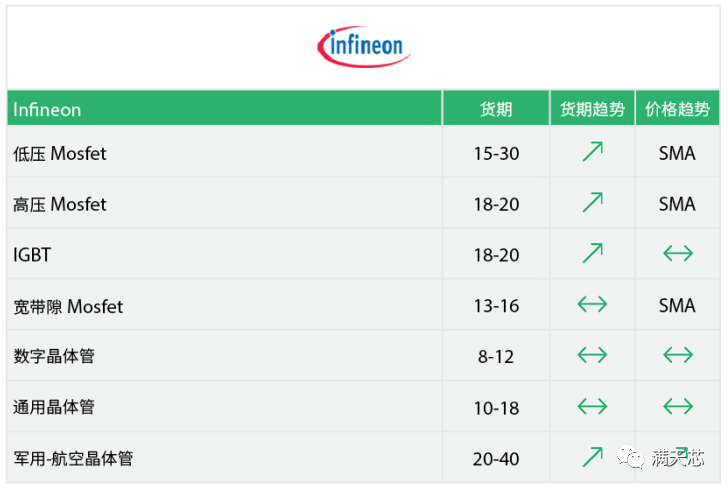Click the 价格趋势 column header

coord(677,109)
